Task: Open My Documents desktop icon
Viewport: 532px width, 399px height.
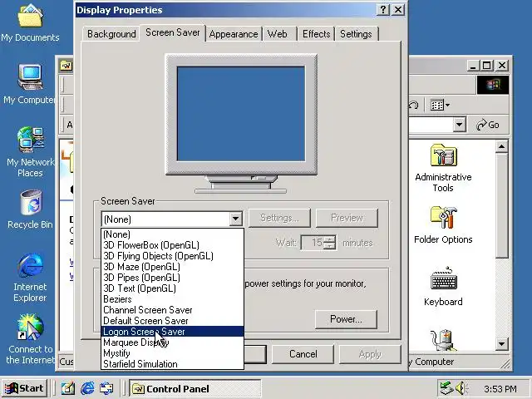Action: point(30,22)
